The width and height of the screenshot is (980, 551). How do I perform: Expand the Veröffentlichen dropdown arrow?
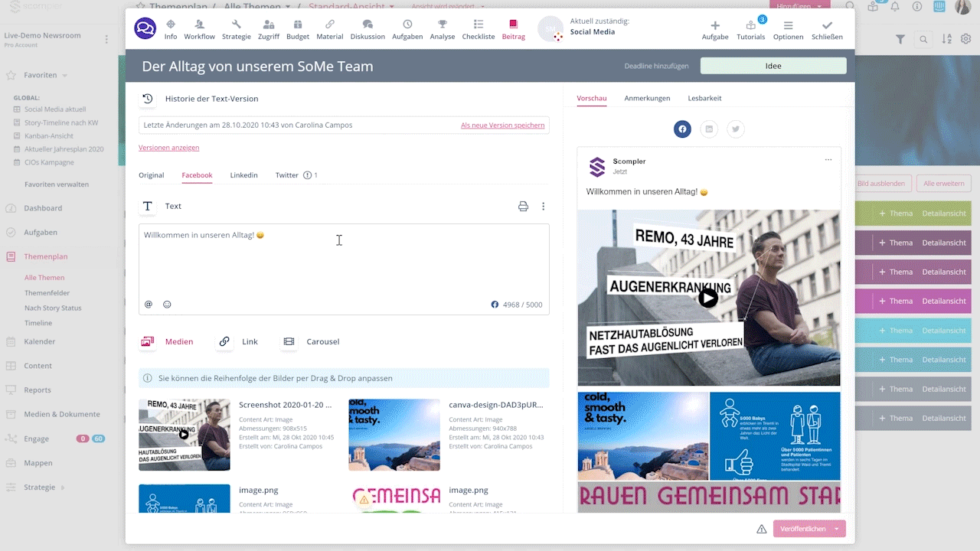(x=837, y=529)
